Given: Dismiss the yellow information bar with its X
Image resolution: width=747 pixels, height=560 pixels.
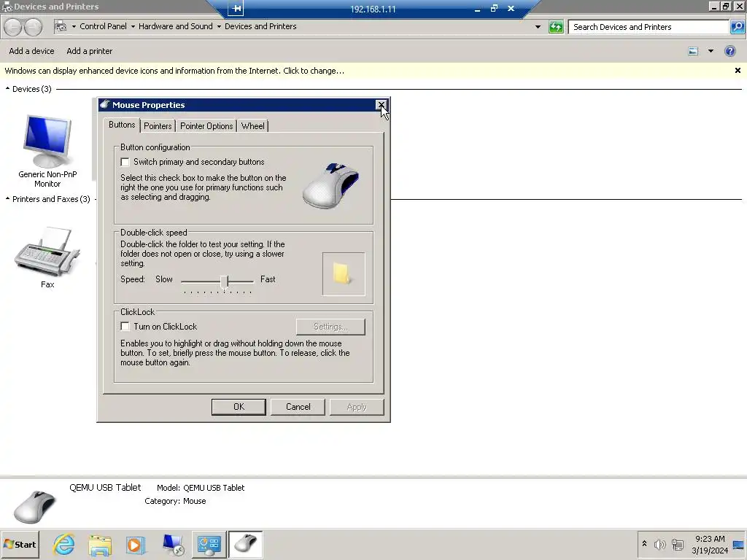Looking at the screenshot, I should 738,71.
